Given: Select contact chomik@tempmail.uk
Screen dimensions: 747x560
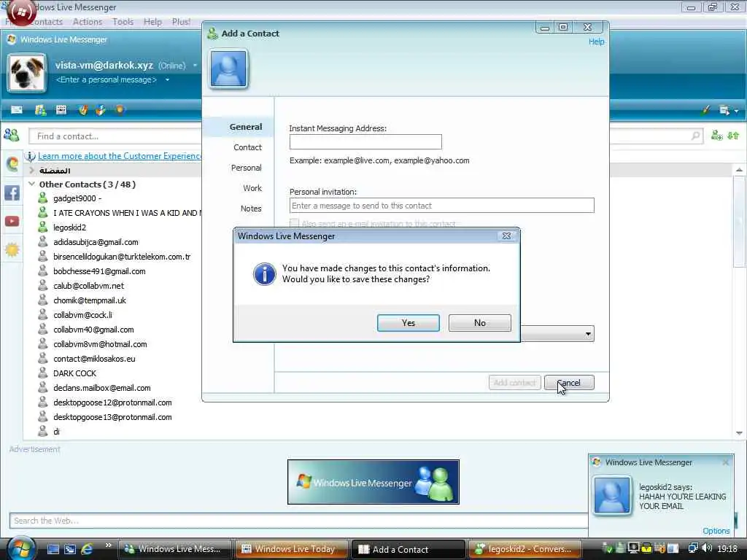Looking at the screenshot, I should coord(90,300).
